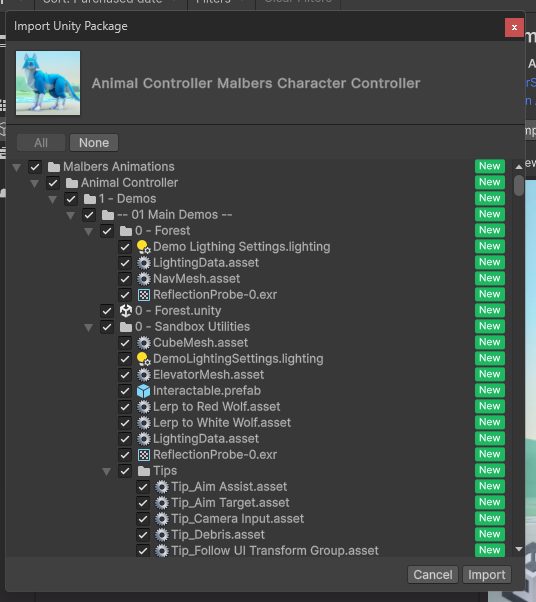
Task: Click the lightbulb icon of Demo Ligthing Settings.lighting
Action: tap(144, 247)
